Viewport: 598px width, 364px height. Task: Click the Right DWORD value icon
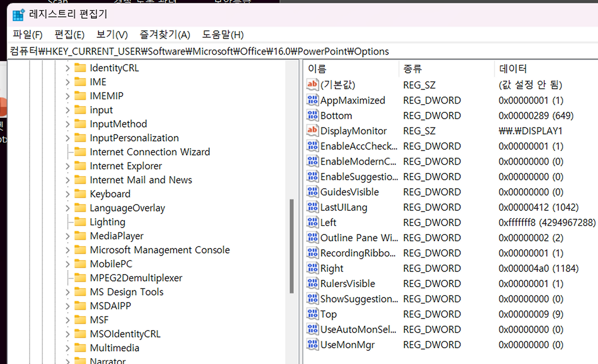pyautogui.click(x=312, y=268)
